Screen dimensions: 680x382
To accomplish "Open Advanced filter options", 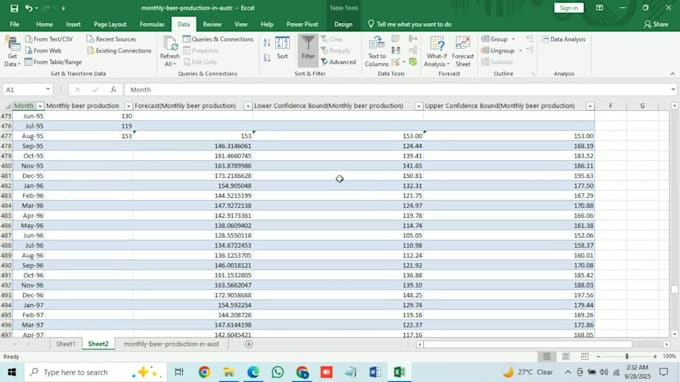I will (339, 62).
